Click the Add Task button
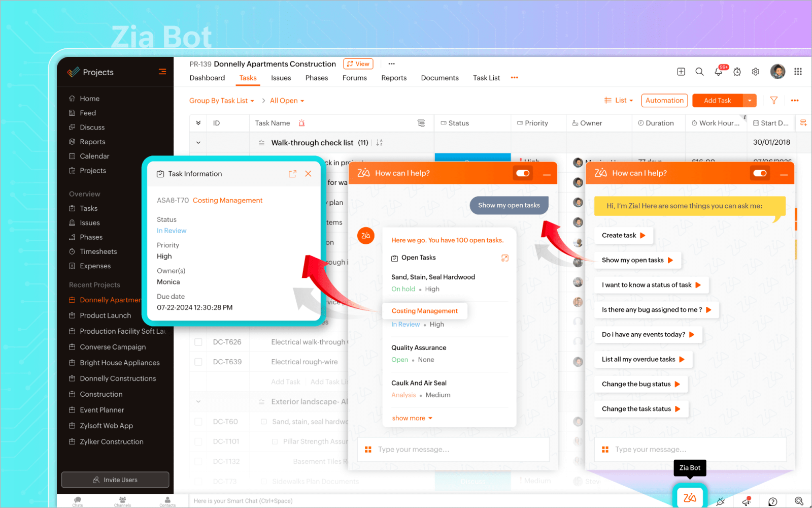 717,101
